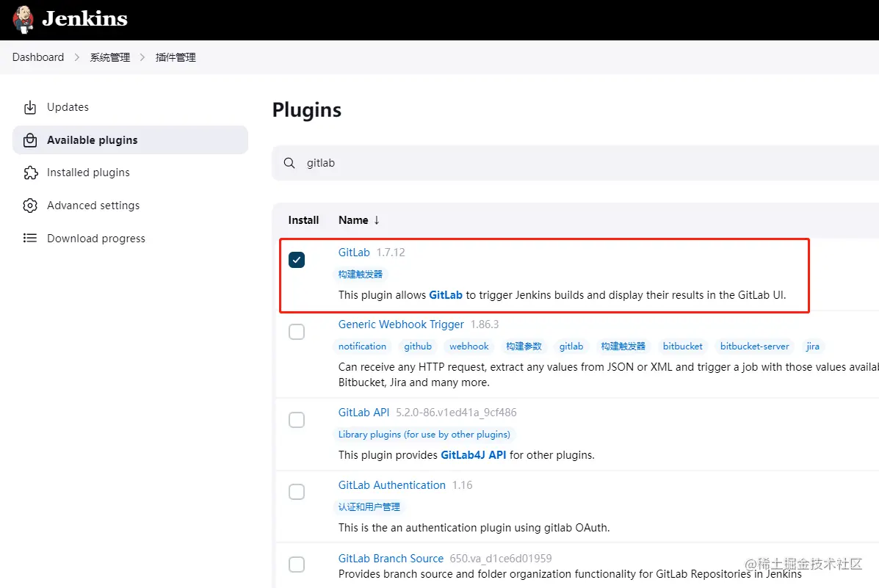Open the 系统管理 breadcrumb
The image size is (879, 588).
pyautogui.click(x=110, y=57)
